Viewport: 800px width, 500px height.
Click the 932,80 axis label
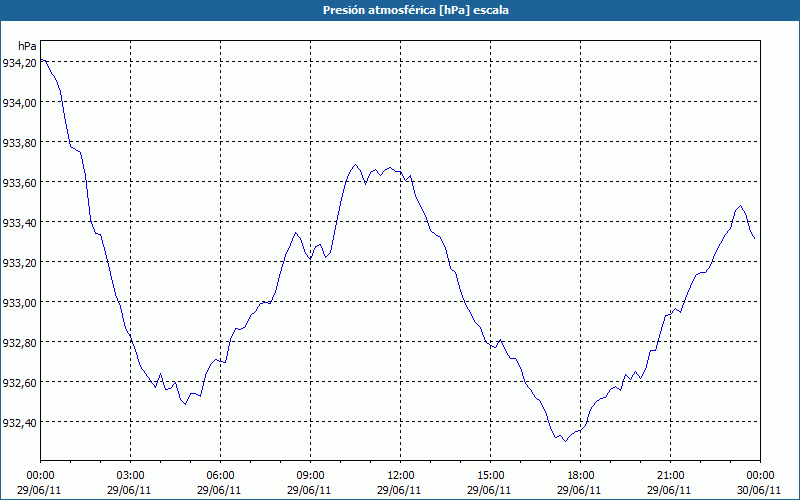coord(20,343)
